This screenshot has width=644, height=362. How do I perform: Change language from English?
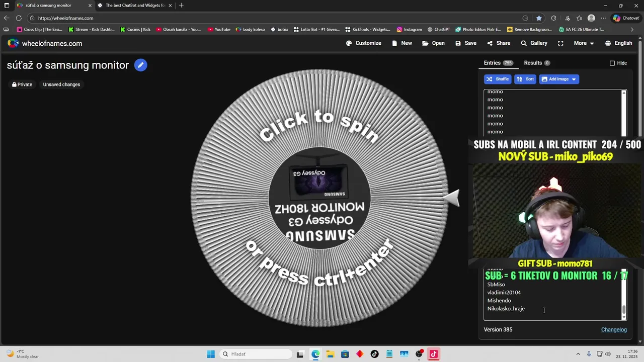click(618, 43)
